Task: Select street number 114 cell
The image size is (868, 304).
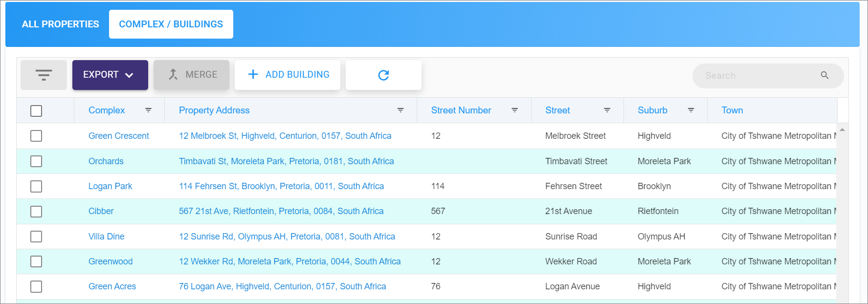Action: [x=438, y=186]
